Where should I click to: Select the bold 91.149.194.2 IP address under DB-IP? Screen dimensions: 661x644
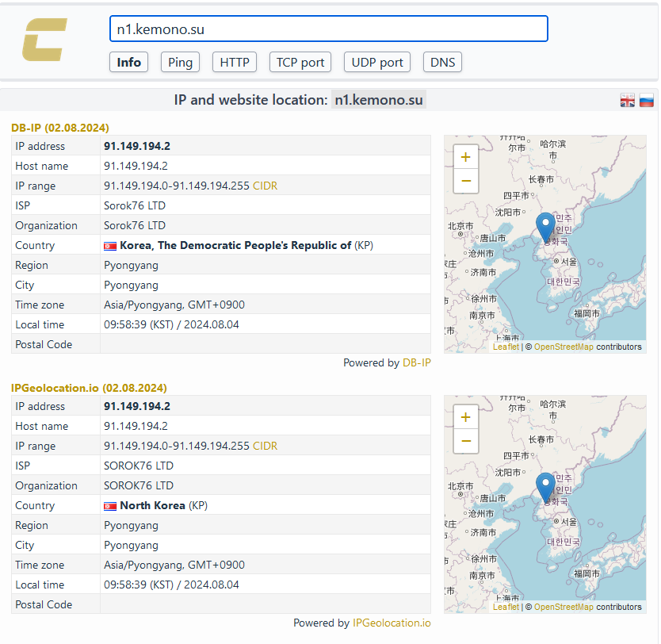pyautogui.click(x=137, y=147)
